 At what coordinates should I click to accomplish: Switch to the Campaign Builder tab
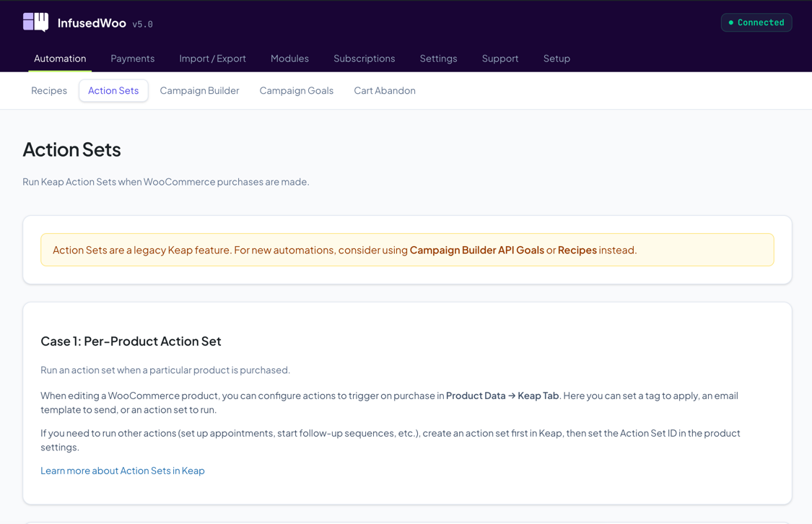click(199, 90)
